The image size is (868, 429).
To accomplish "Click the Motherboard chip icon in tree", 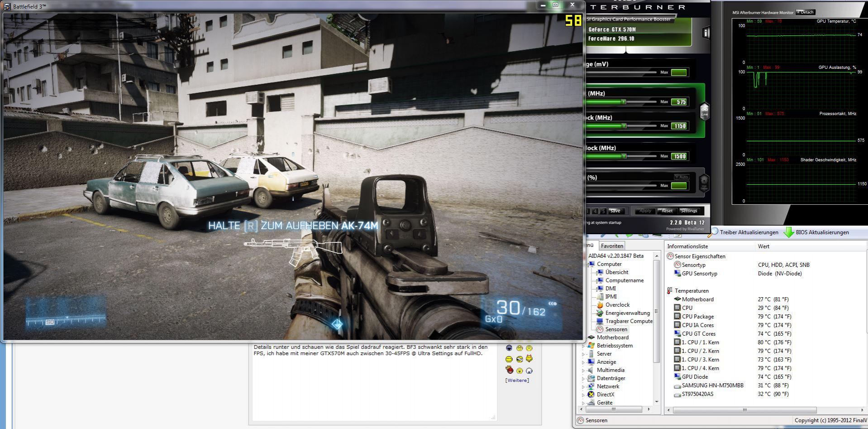I will (591, 337).
